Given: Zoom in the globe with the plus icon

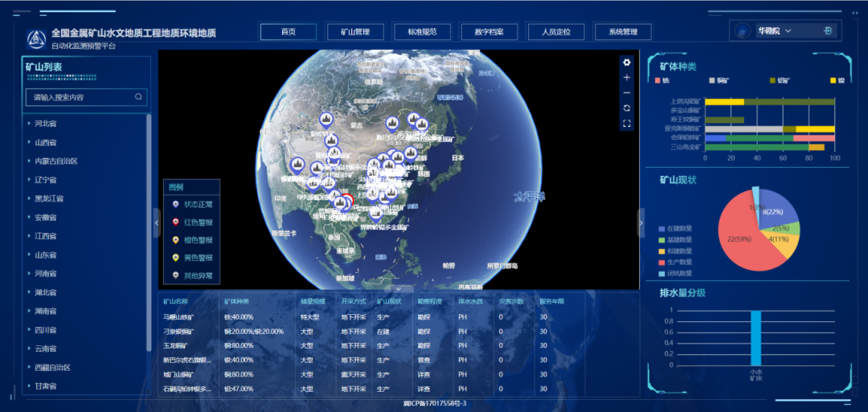Looking at the screenshot, I should (x=627, y=77).
